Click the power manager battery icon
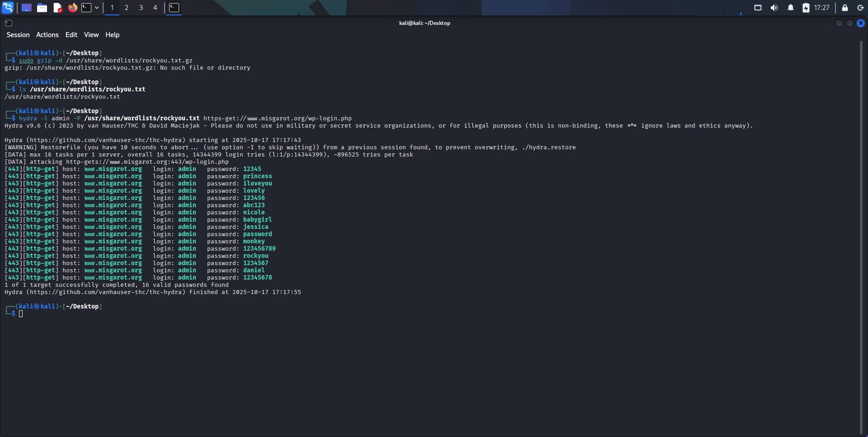This screenshot has width=868, height=437. [806, 8]
